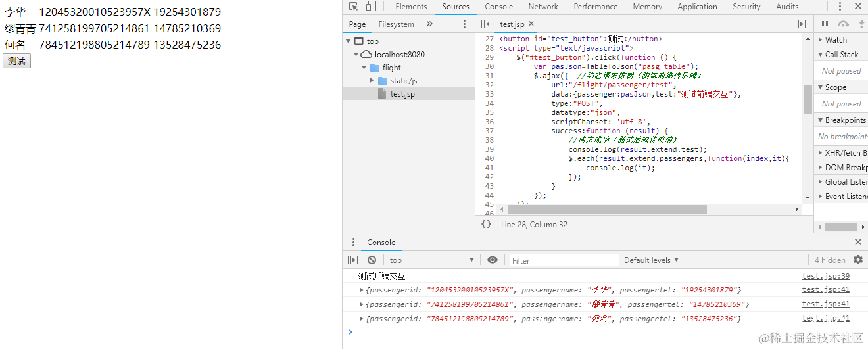Expand logged object with passengerid 12045320010523957X
868x349 pixels.
click(x=361, y=290)
